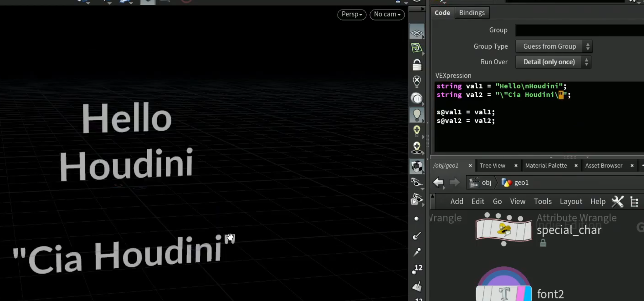Click high quality lighting with shadows icon
Image resolution: width=644 pixels, height=301 pixels.
(416, 148)
